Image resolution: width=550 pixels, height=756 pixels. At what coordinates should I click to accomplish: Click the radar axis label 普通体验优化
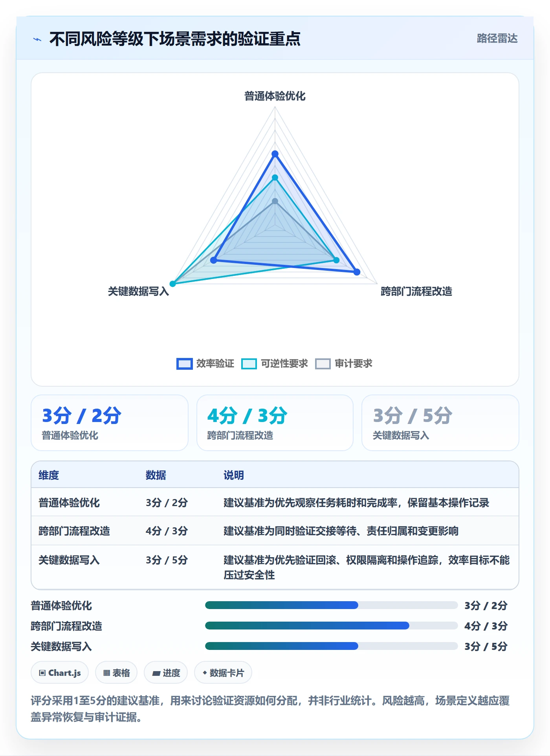[275, 96]
